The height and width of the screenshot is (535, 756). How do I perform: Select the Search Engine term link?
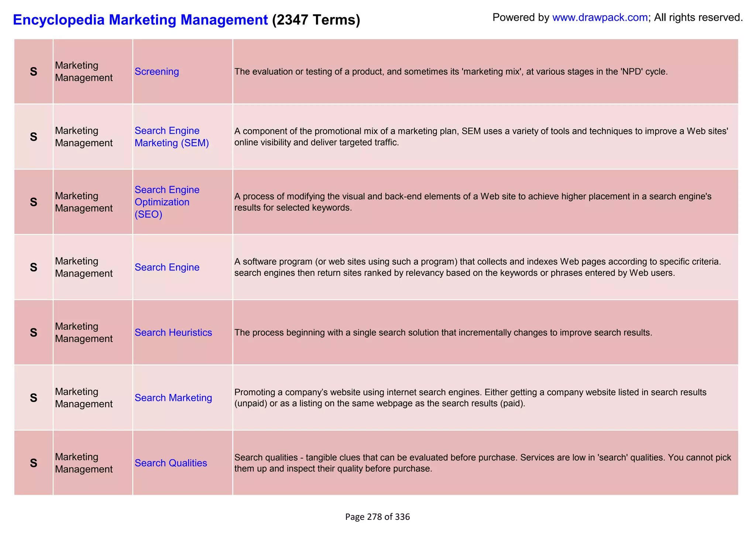click(167, 267)
